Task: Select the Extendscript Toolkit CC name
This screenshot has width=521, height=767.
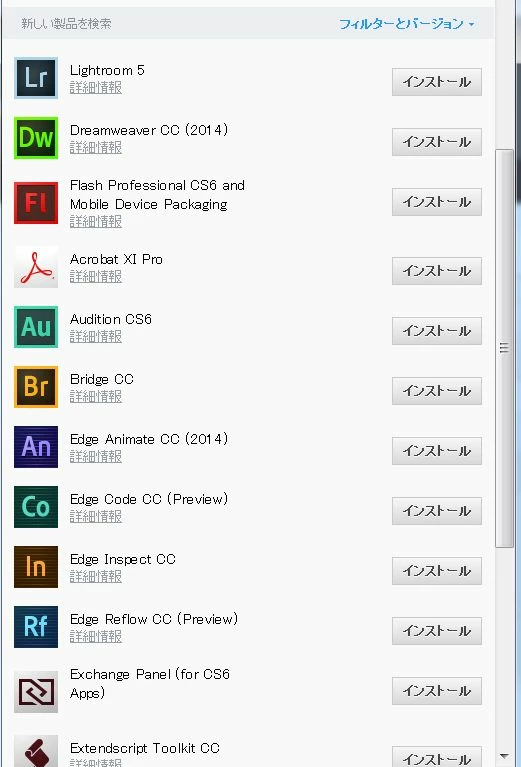Action: click(145, 748)
